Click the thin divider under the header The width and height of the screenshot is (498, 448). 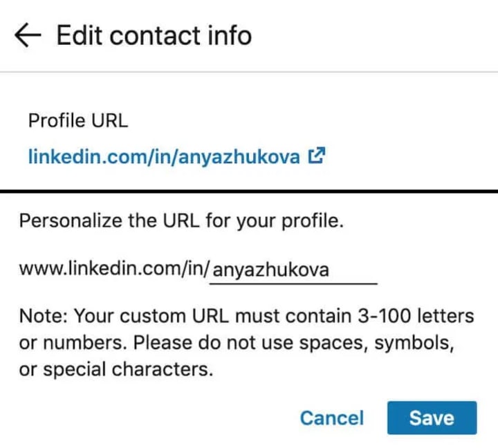(249, 72)
